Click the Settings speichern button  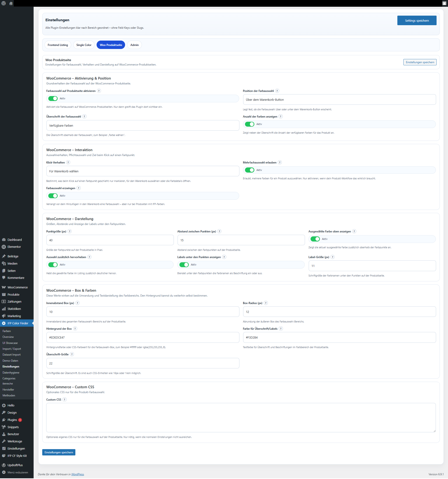[417, 21]
